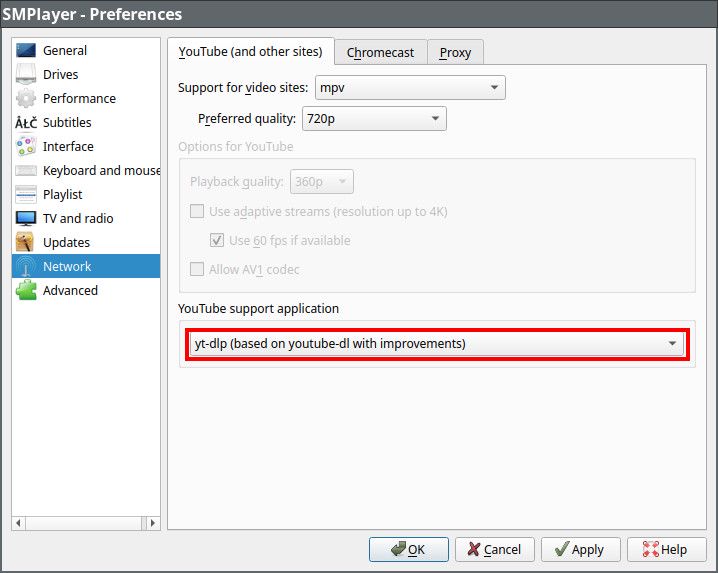The width and height of the screenshot is (718, 573).
Task: Select the TV and radio icon
Action: (x=26, y=219)
